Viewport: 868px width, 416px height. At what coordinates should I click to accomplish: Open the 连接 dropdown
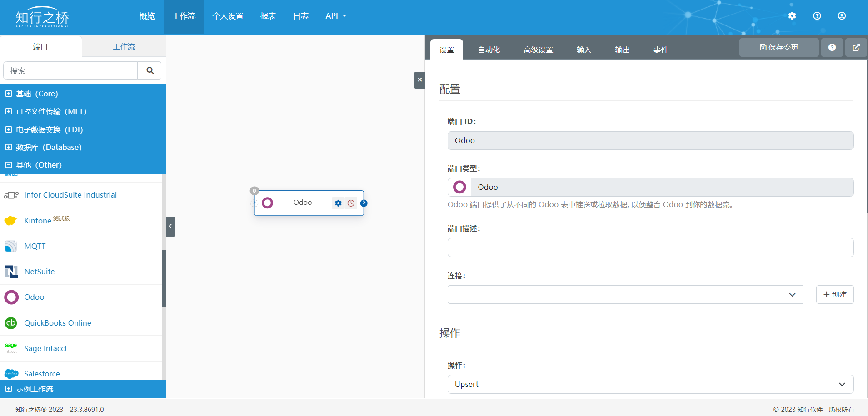(x=625, y=294)
